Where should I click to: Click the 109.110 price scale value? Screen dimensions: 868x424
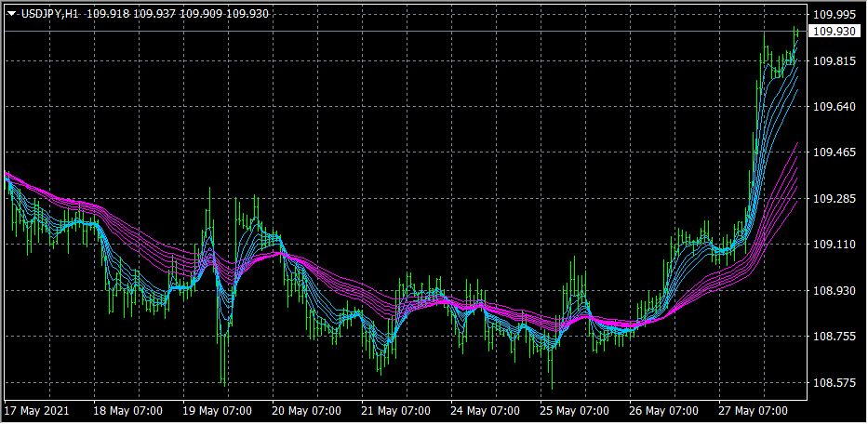(x=835, y=245)
